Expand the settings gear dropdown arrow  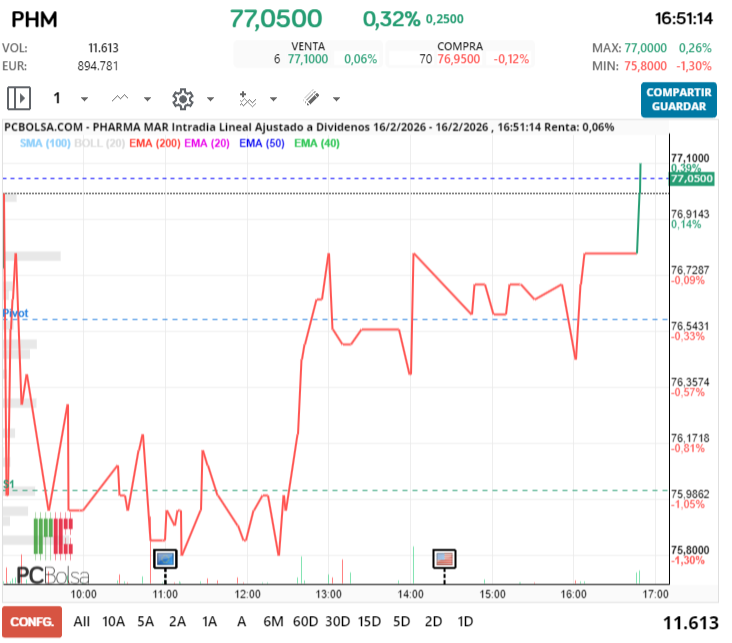[x=211, y=99]
